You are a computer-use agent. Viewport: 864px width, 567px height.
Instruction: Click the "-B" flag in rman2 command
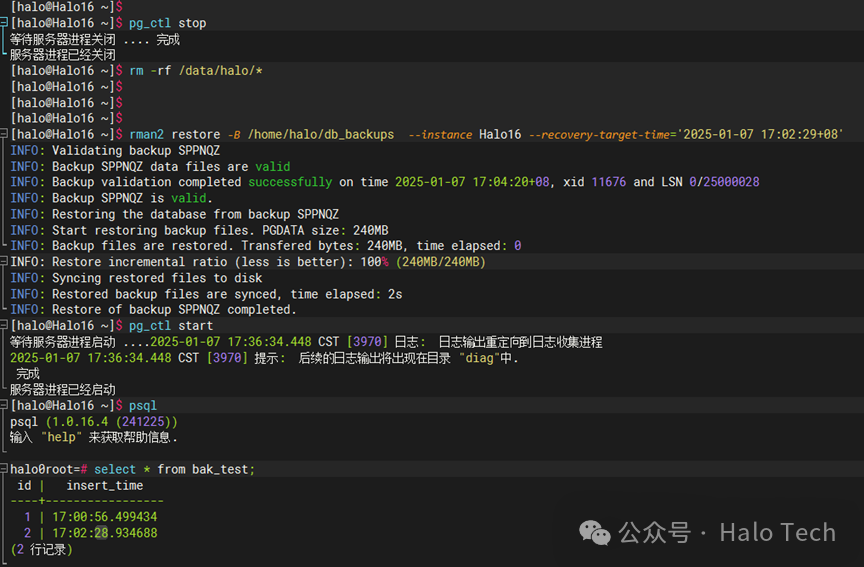point(234,134)
